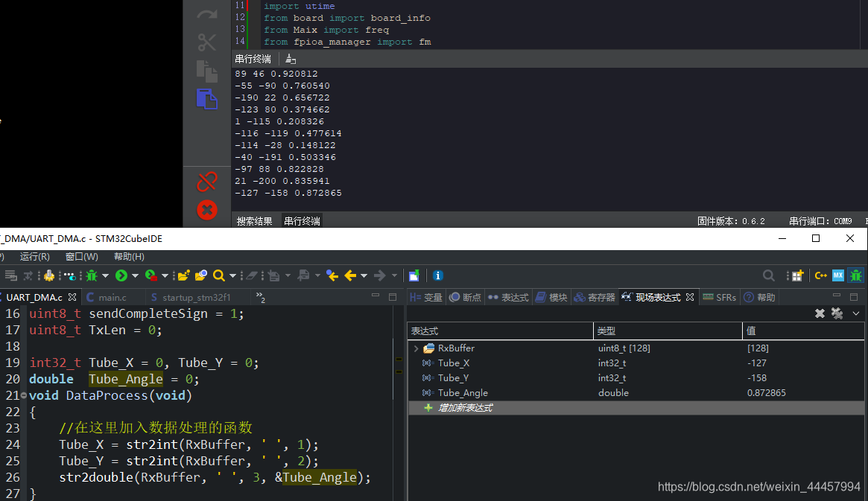Open the 窗口(W) menu
Viewport: 868px width, 501px height.
[x=81, y=257]
